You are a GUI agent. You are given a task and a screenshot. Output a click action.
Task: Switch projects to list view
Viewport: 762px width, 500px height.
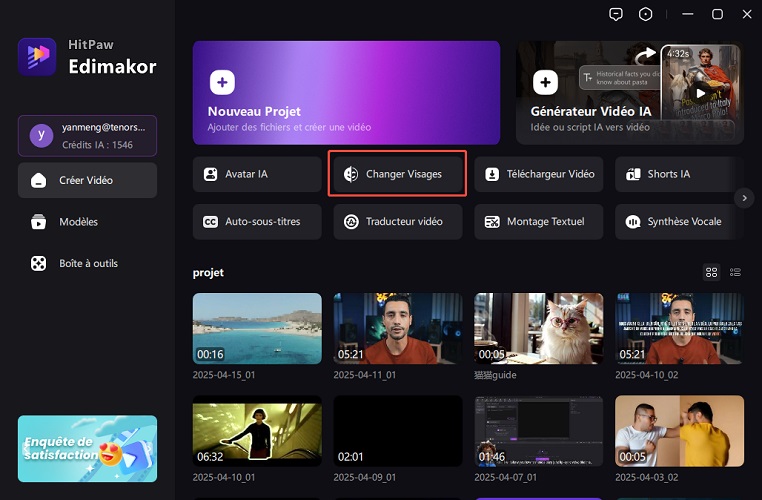tap(735, 272)
